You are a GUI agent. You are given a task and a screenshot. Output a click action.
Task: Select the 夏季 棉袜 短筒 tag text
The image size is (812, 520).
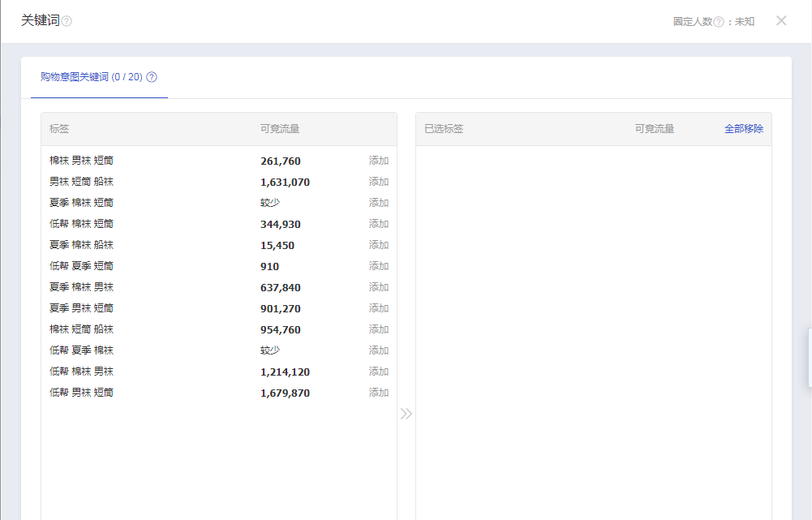click(81, 203)
